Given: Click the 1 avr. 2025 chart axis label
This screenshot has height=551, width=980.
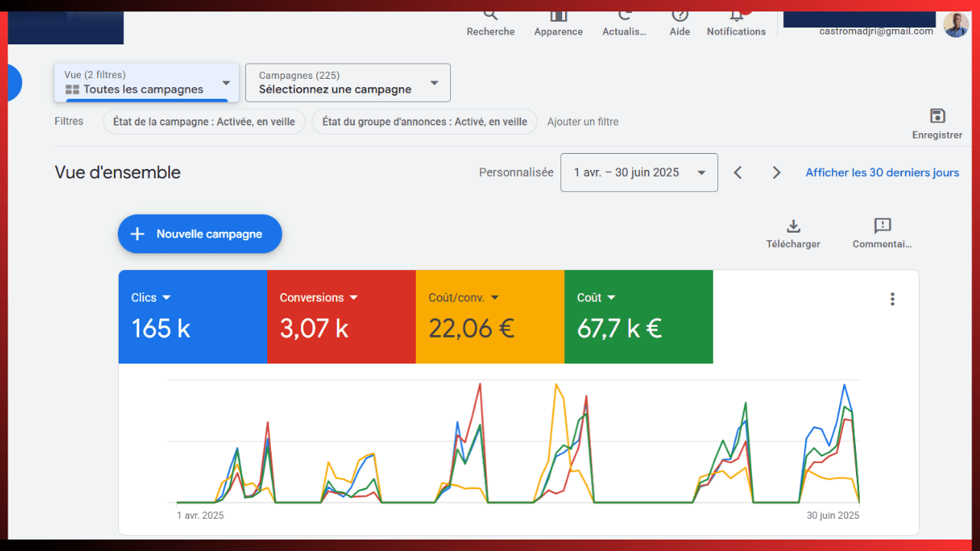Looking at the screenshot, I should tap(201, 515).
